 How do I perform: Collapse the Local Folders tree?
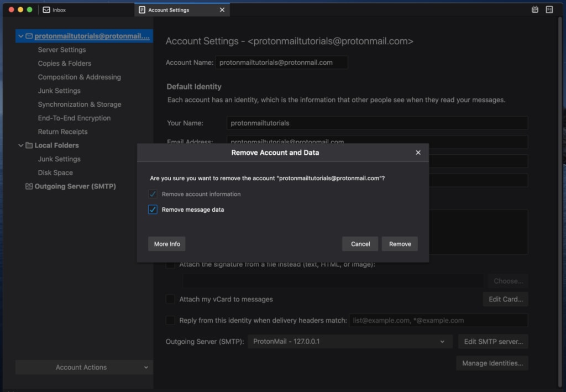[21, 145]
